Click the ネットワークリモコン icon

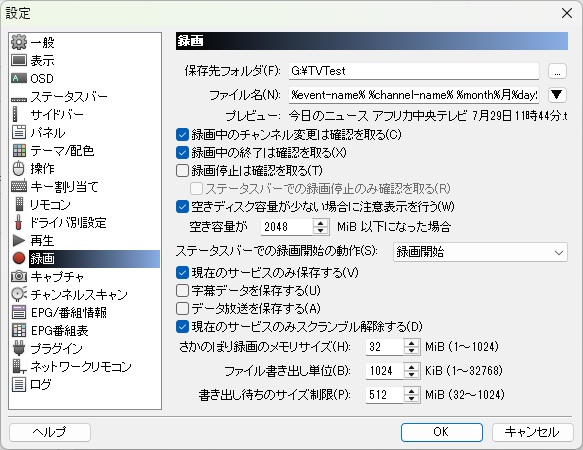[x=19, y=366]
